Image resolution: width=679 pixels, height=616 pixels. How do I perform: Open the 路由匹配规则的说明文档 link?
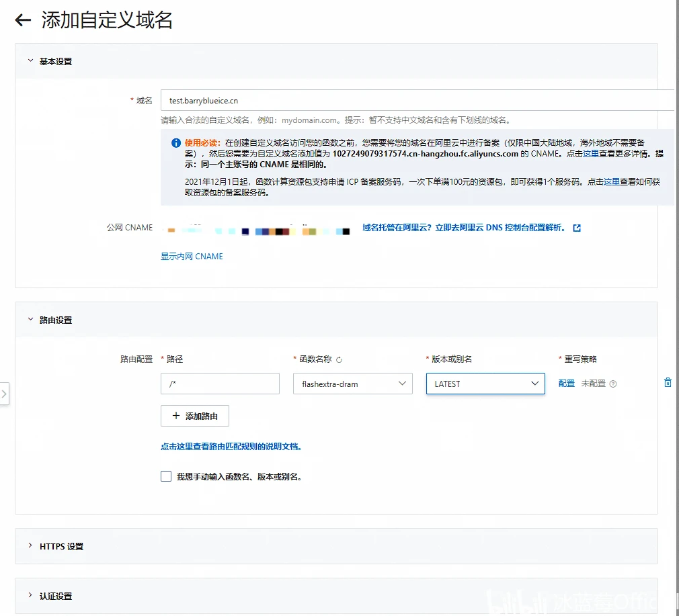point(231,447)
